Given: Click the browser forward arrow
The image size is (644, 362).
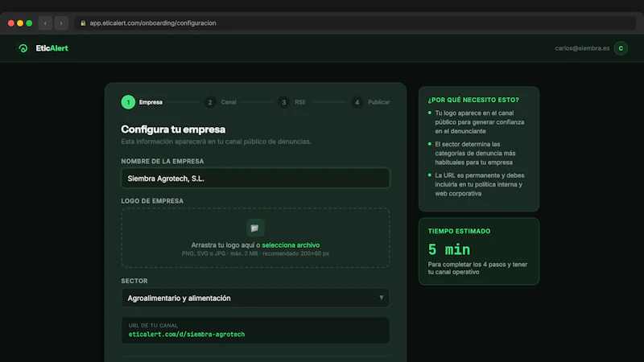Looking at the screenshot, I should click(x=61, y=23).
